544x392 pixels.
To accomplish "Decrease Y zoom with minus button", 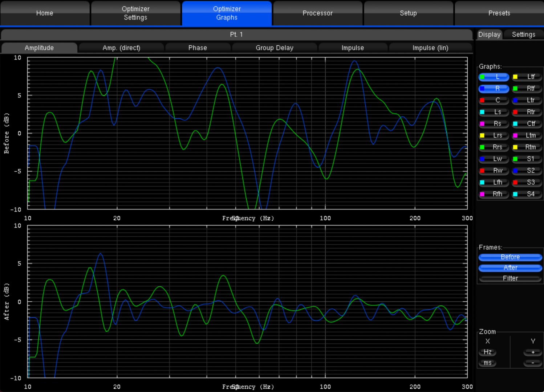I will click(533, 363).
